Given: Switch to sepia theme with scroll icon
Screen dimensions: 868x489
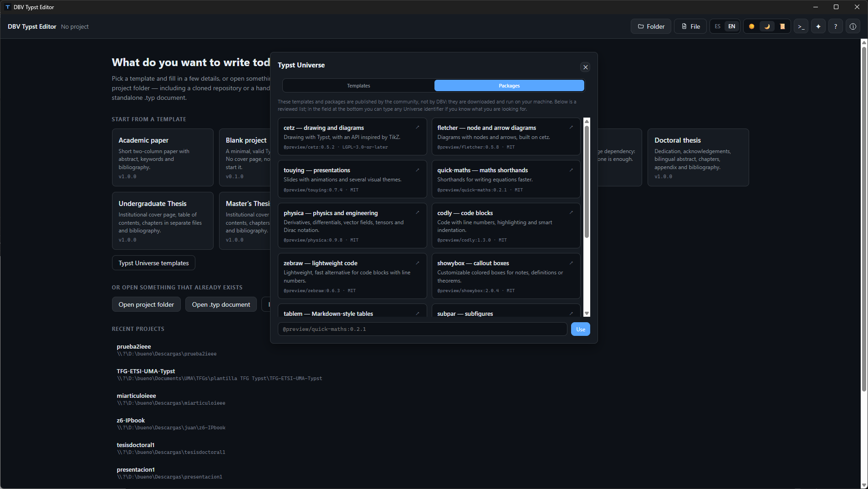Looking at the screenshot, I should (782, 26).
